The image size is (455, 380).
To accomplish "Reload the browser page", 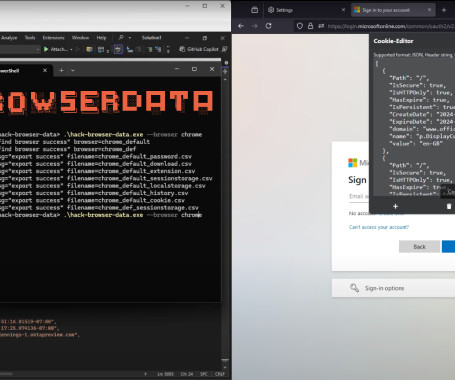I will pyautogui.click(x=268, y=26).
